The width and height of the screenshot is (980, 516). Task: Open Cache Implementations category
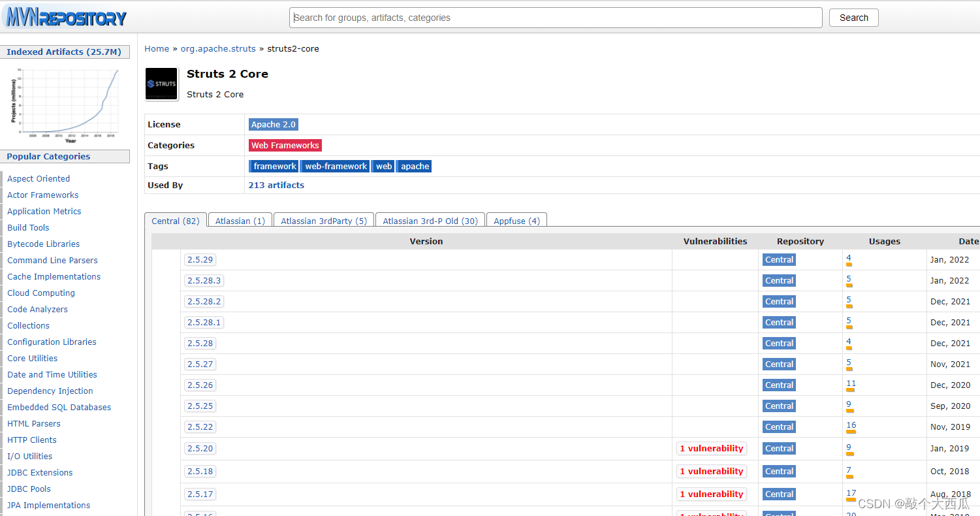pos(54,276)
